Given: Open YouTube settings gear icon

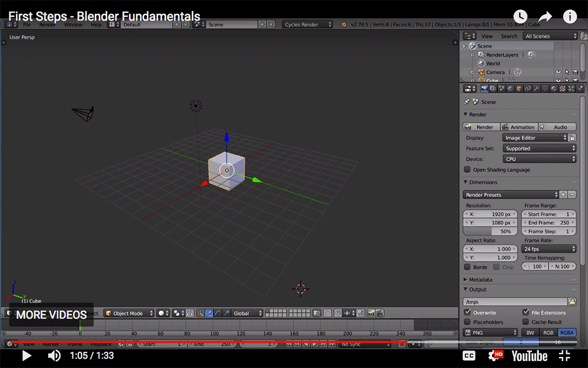Looking at the screenshot, I should (495, 355).
